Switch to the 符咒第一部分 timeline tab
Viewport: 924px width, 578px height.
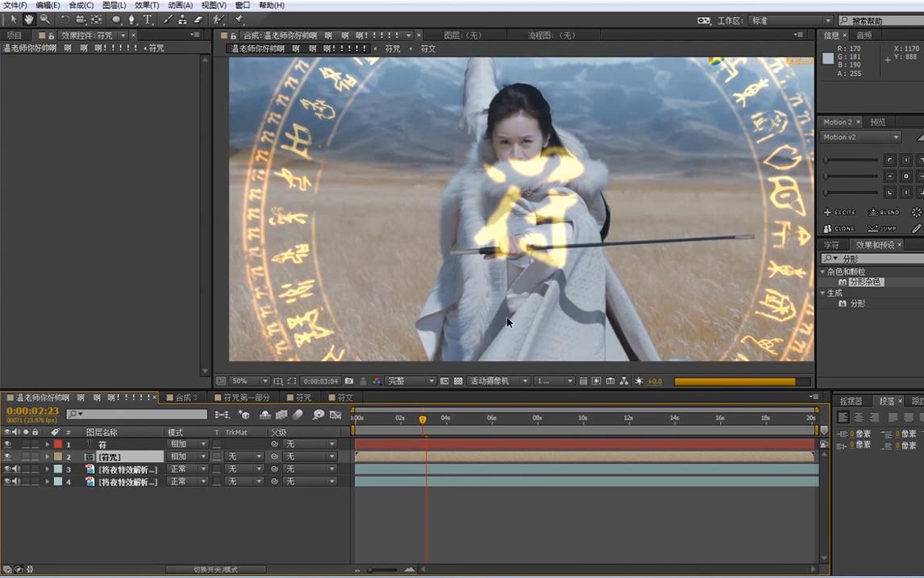click(x=242, y=397)
